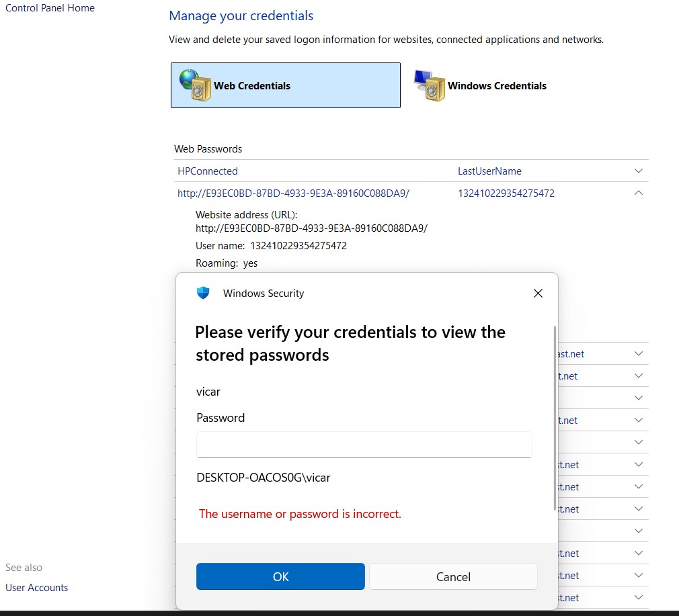
Task: Click the Web Credentials globe safe icon
Action: [196, 85]
